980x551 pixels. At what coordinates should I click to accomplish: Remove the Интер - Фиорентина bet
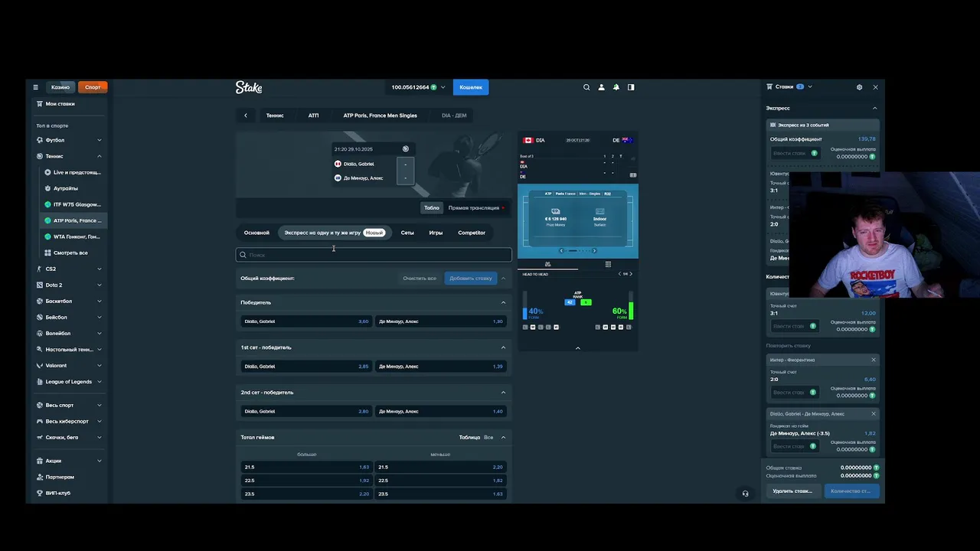point(873,360)
